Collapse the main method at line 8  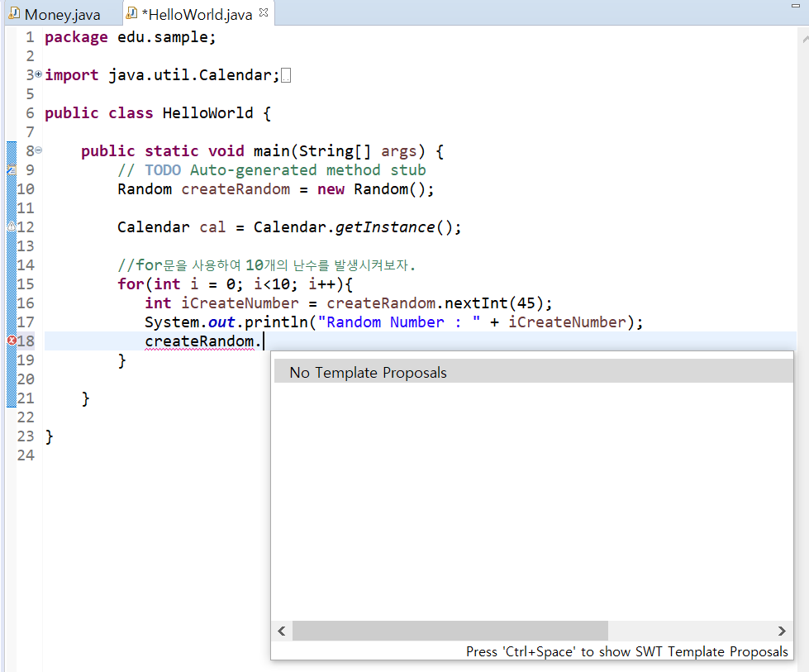[x=38, y=150]
